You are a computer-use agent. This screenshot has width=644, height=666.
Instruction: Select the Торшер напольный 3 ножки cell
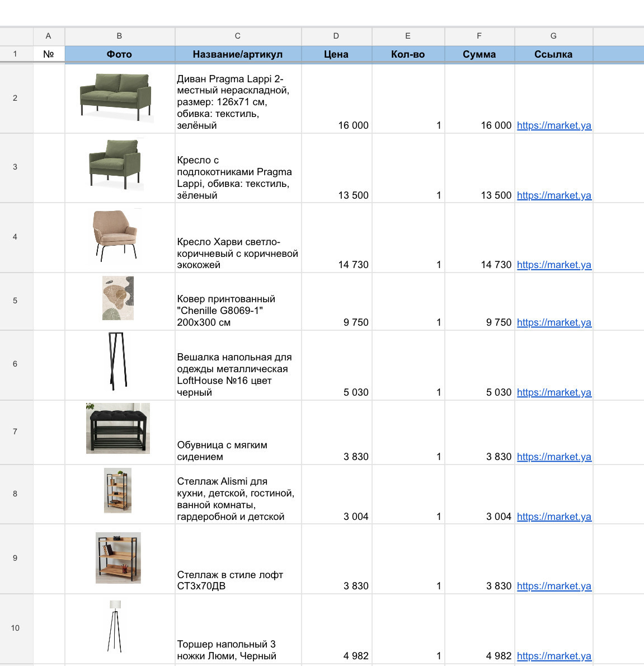(x=238, y=629)
